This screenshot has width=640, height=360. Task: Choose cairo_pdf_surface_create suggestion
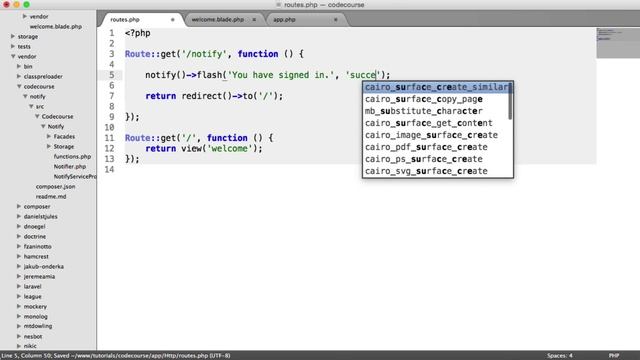tap(437, 147)
